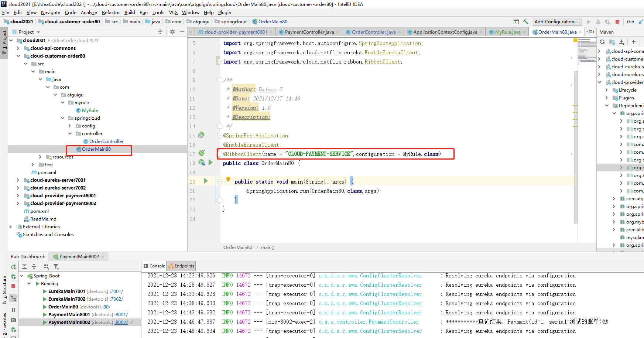
Task: Click Spring bean gutter icon on line 15
Action: 201,135
